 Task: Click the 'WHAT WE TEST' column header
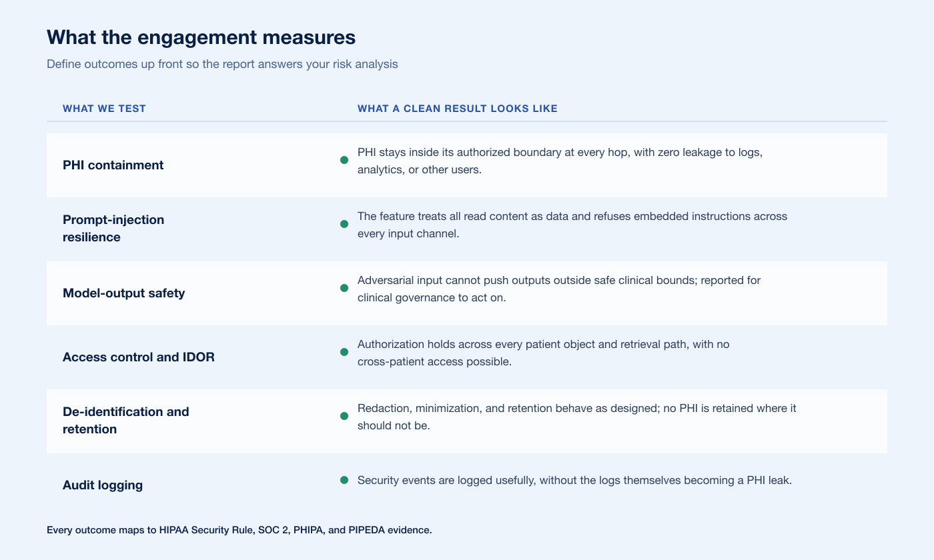click(x=104, y=109)
